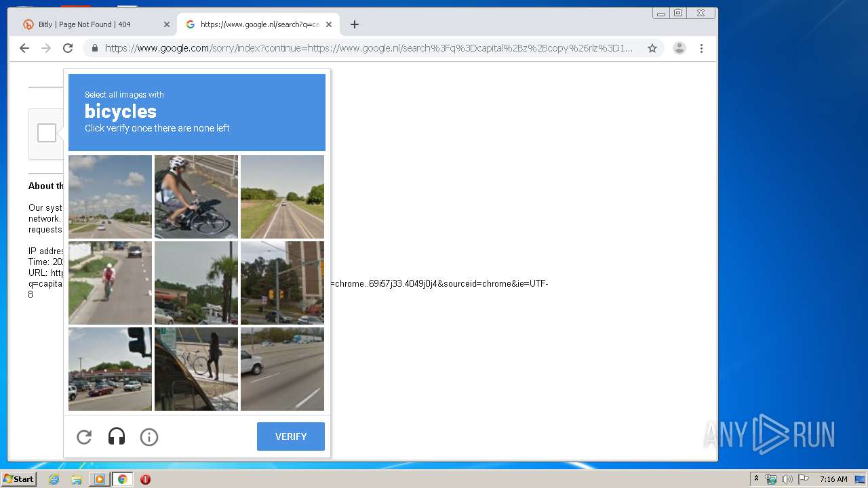This screenshot has width=868, height=488.
Task: View site security info via lock icon
Action: (95, 48)
